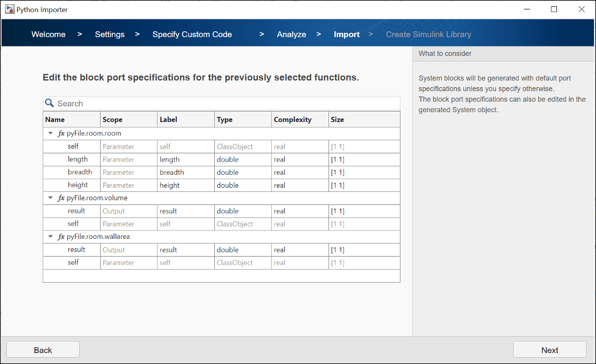Click the 'length' Name cell
Image resolution: width=596 pixels, height=364 pixels.
click(71, 159)
